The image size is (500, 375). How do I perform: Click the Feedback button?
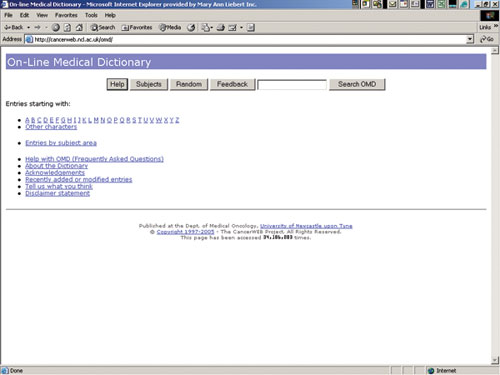232,84
